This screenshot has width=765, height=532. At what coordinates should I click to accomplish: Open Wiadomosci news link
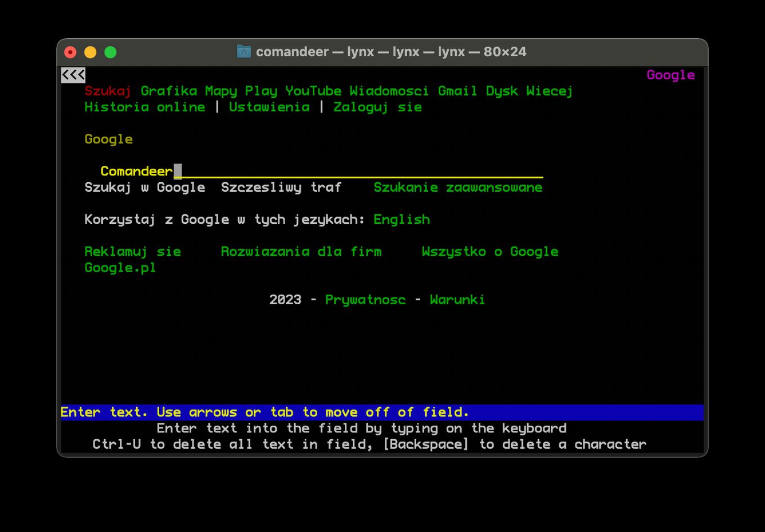click(389, 91)
